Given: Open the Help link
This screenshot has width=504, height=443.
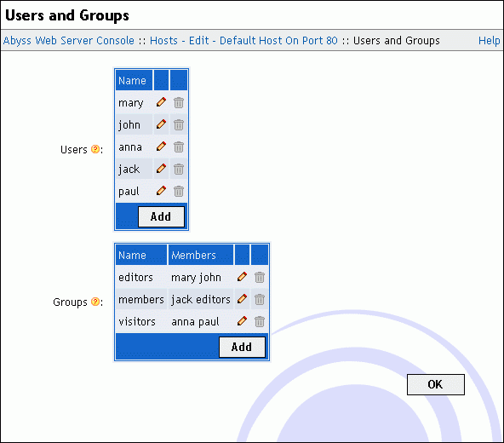Looking at the screenshot, I should coord(490,41).
